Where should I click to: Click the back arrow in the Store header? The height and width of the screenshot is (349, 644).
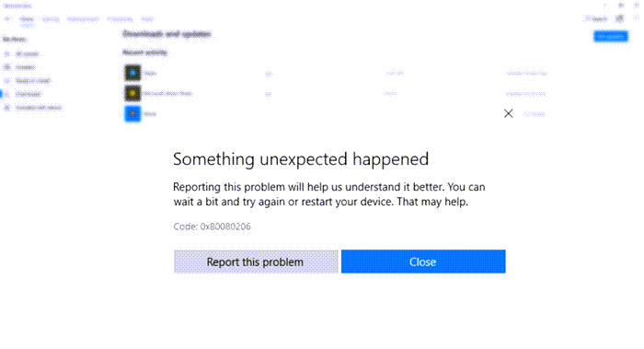7,19
